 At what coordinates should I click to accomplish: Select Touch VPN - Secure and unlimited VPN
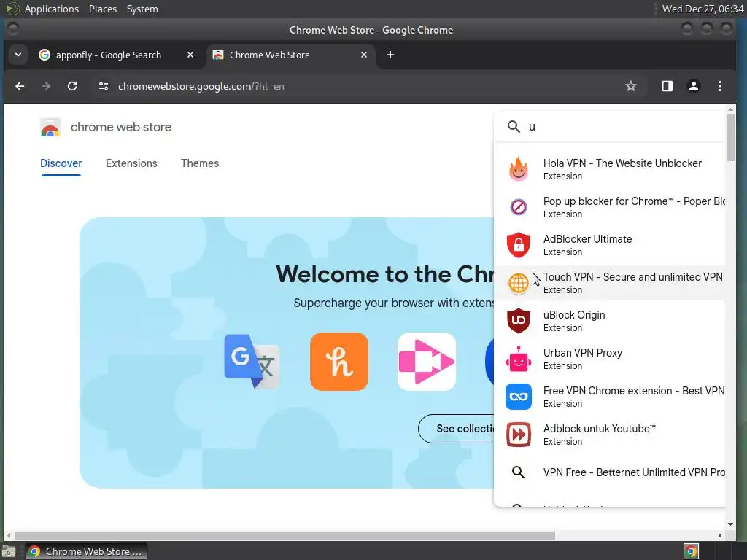coord(632,277)
